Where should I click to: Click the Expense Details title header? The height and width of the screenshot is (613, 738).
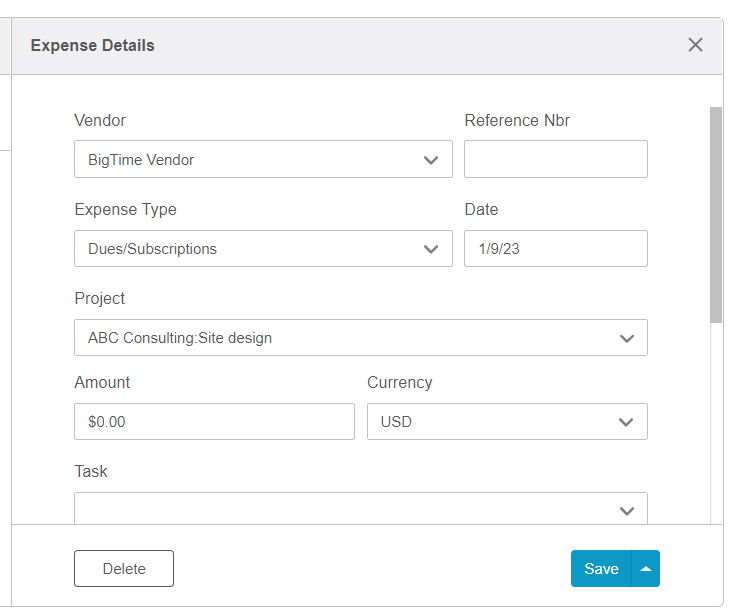click(93, 45)
